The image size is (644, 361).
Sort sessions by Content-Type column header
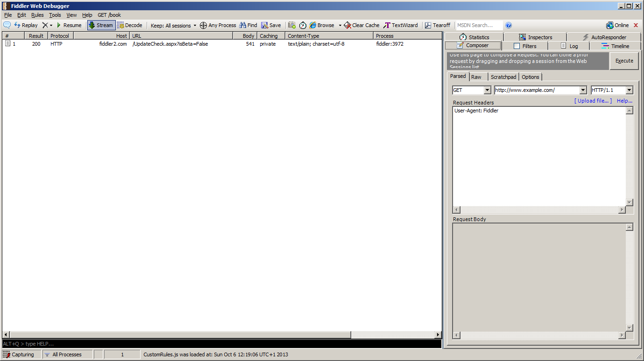[x=329, y=36]
